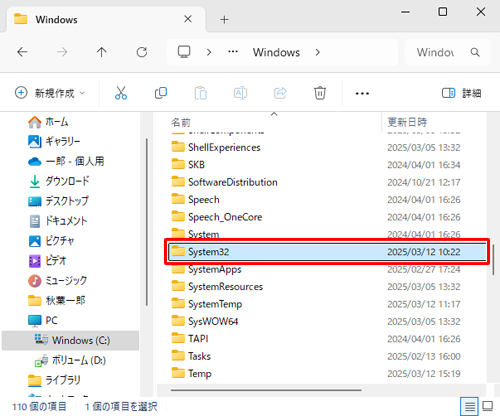Viewport: 500px width, 416px height.
Task: Select the System32 folder row
Action: (327, 252)
